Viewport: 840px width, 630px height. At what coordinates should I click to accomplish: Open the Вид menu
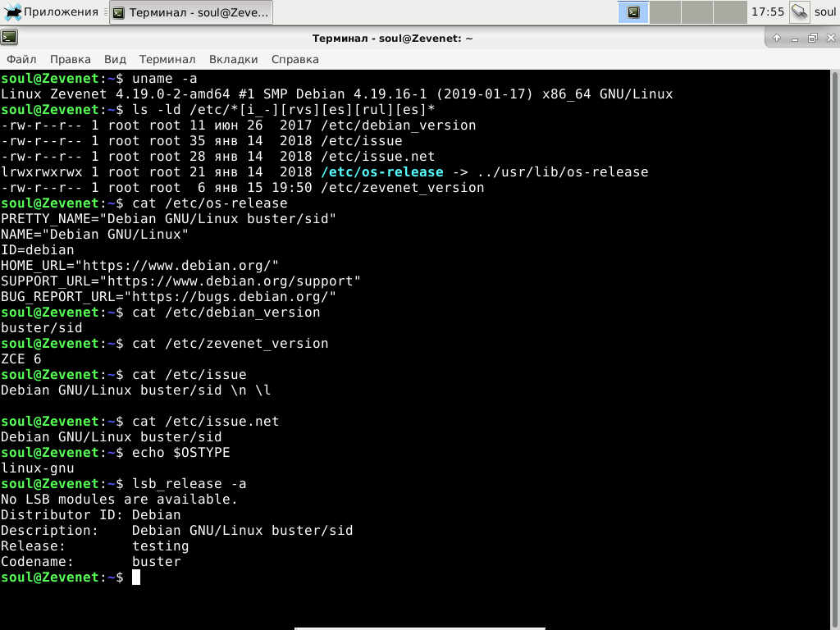point(115,59)
